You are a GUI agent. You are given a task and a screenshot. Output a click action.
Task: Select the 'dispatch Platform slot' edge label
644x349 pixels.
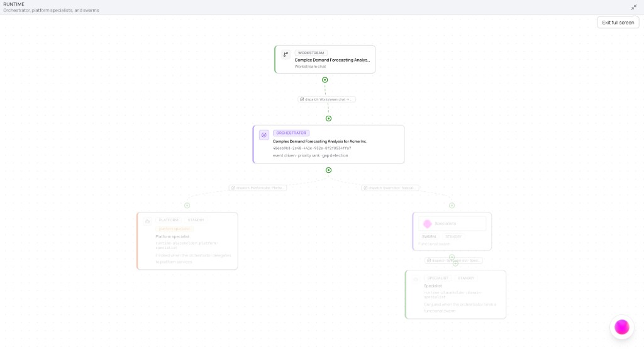click(257, 188)
